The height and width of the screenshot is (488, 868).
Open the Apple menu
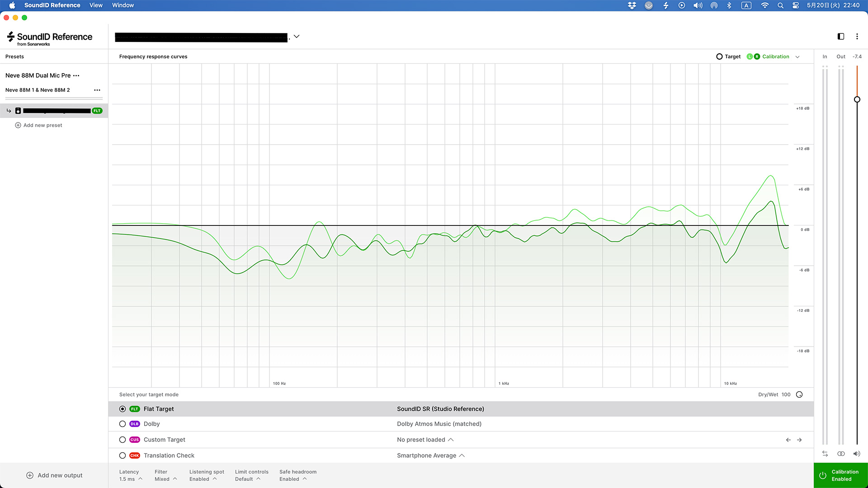[12, 5]
